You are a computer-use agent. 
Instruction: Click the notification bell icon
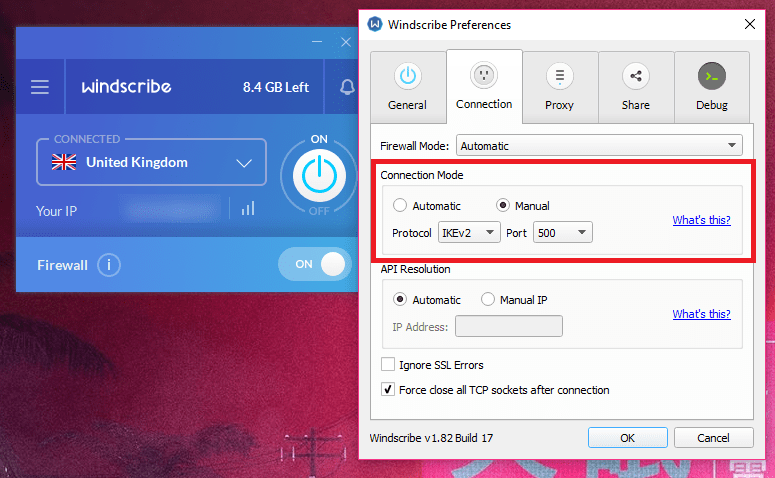pyautogui.click(x=347, y=87)
